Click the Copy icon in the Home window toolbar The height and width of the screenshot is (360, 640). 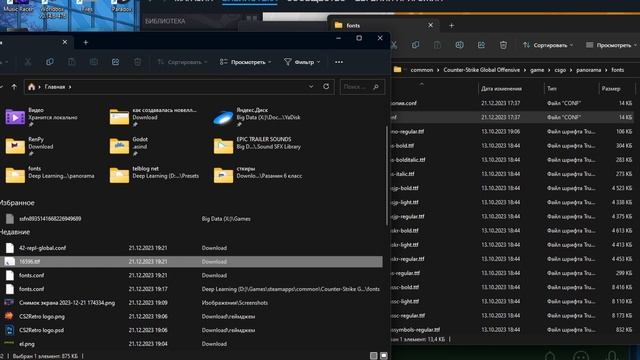click(50, 62)
